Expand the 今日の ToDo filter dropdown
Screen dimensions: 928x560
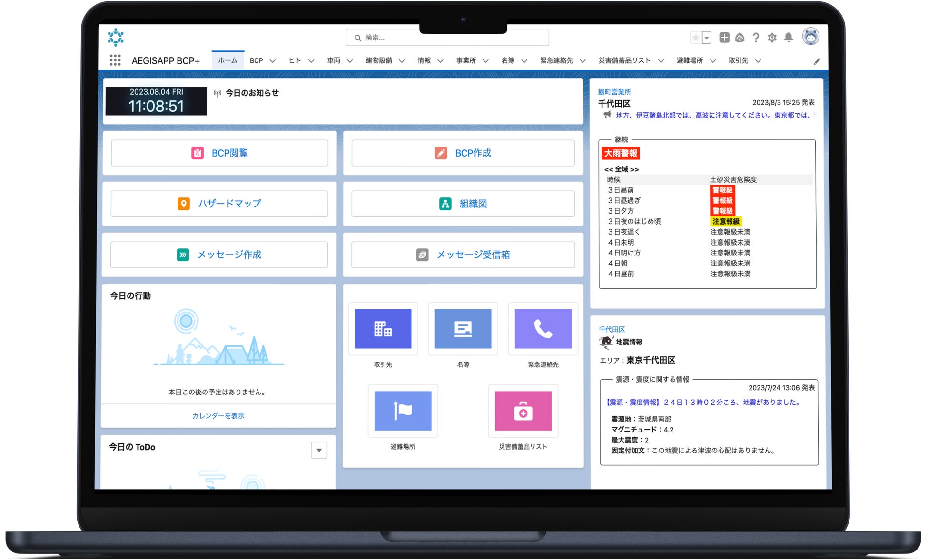coord(319,450)
